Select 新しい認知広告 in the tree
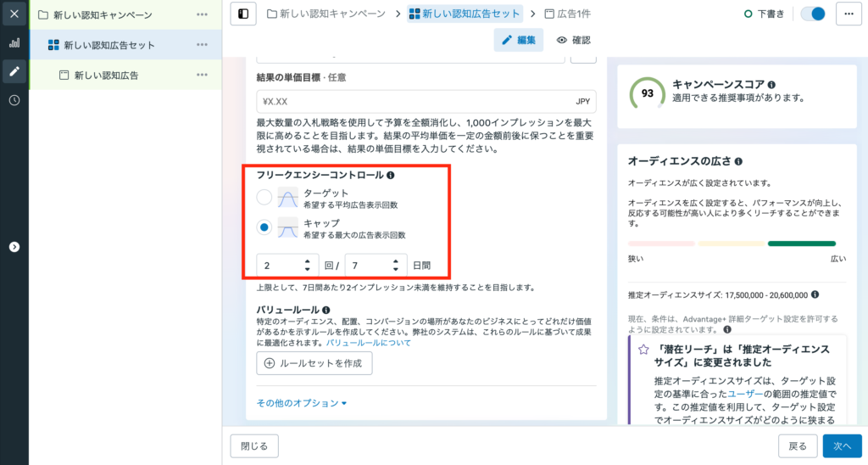This screenshot has height=465, width=868. click(x=106, y=76)
